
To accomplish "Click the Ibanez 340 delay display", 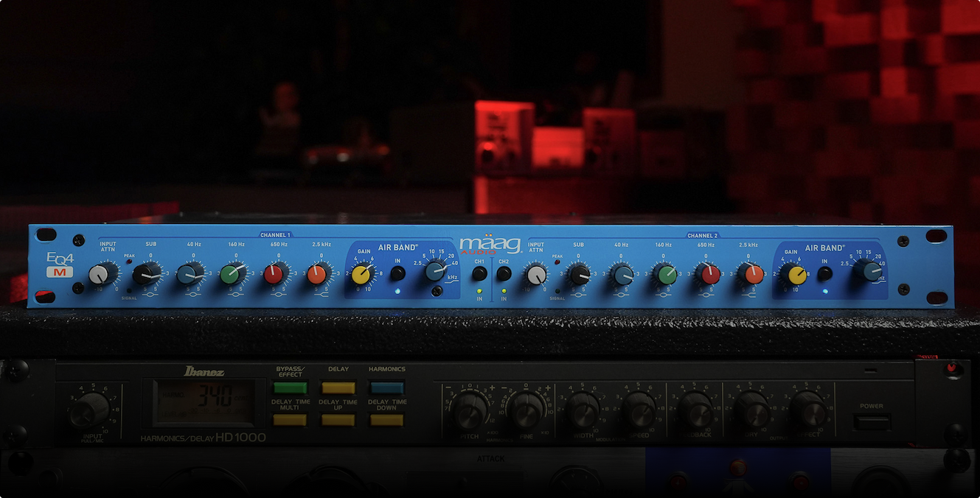I will [x=204, y=402].
